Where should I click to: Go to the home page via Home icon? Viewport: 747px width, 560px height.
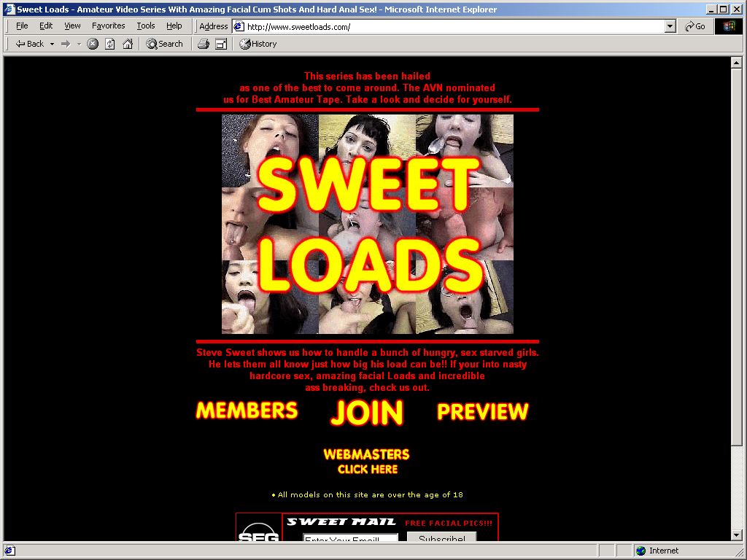(128, 44)
